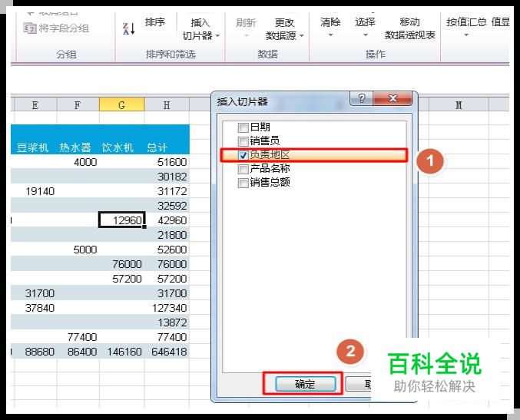Select the cell with value 146160
Screen dimensions: 520x420
(x=121, y=352)
